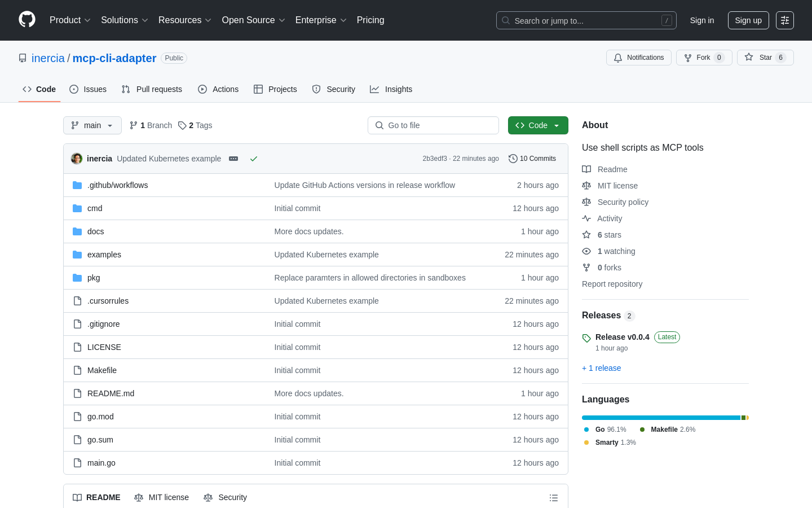Open the '+ 1 release' link
Viewport: 812px width, 508px height.
coord(601,368)
